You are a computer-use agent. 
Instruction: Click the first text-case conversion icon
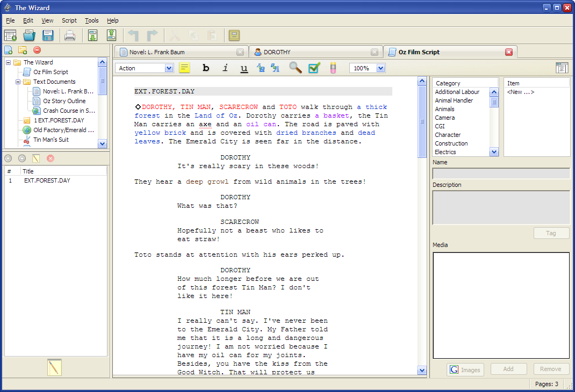(261, 68)
